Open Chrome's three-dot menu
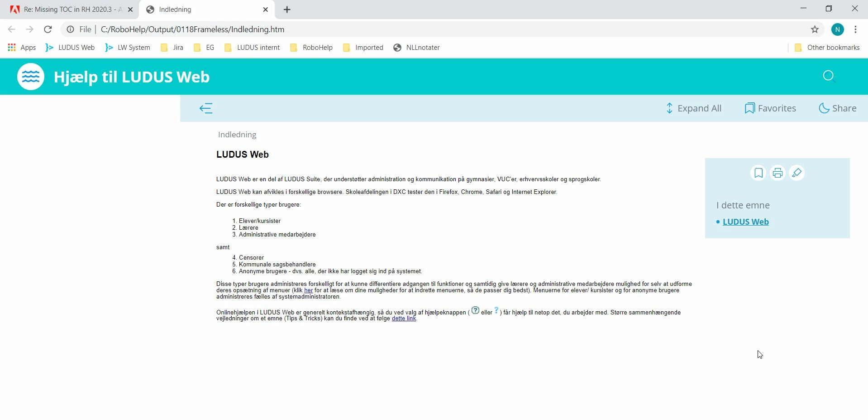This screenshot has width=868, height=420. (x=855, y=29)
